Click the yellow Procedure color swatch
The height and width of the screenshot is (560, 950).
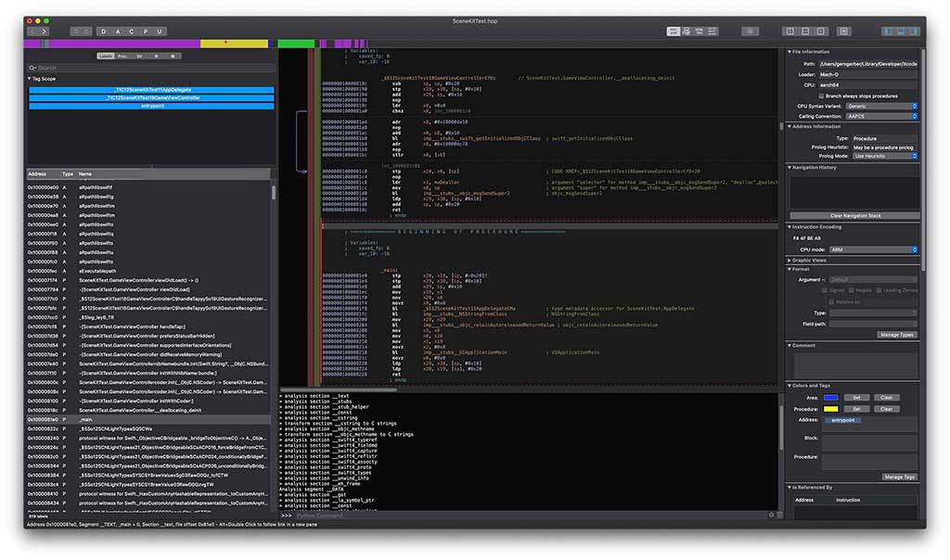point(830,409)
